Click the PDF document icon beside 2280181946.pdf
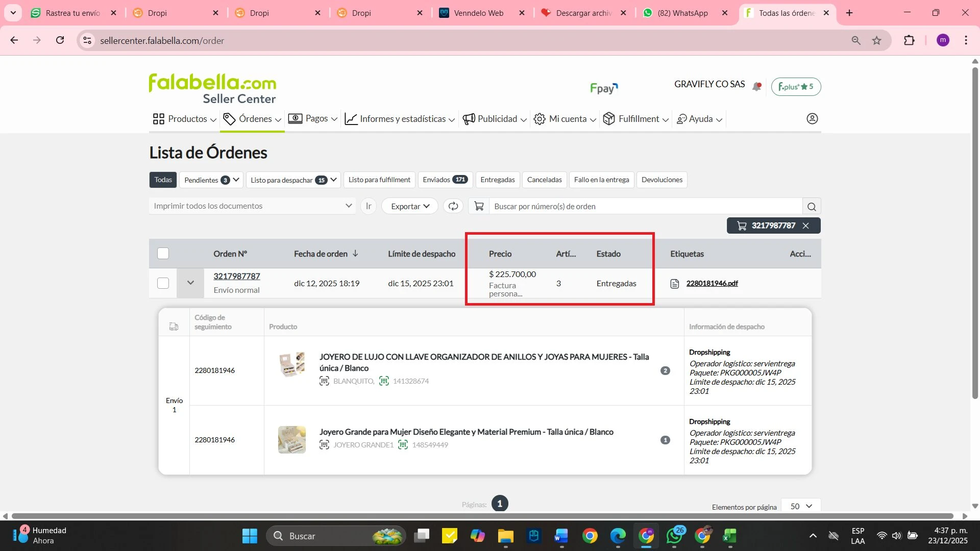Viewport: 980px width, 551px height. click(674, 284)
